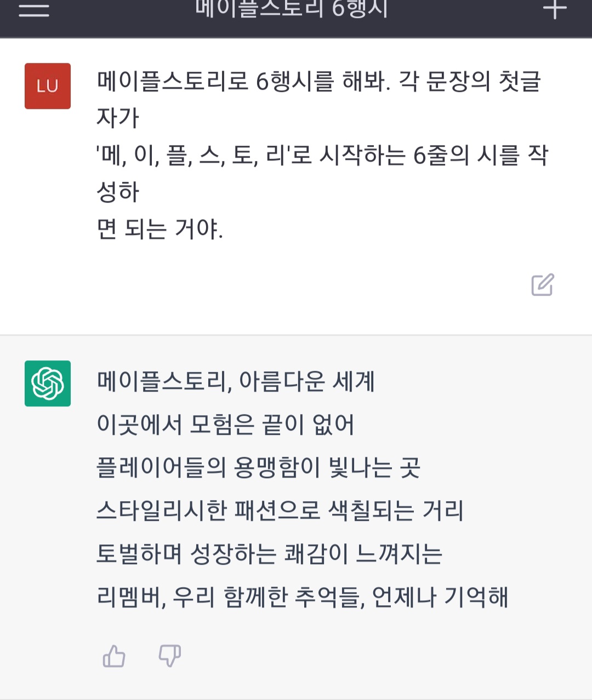
Task: Click the prompt text 면 되는 거야.
Action: 160,228
